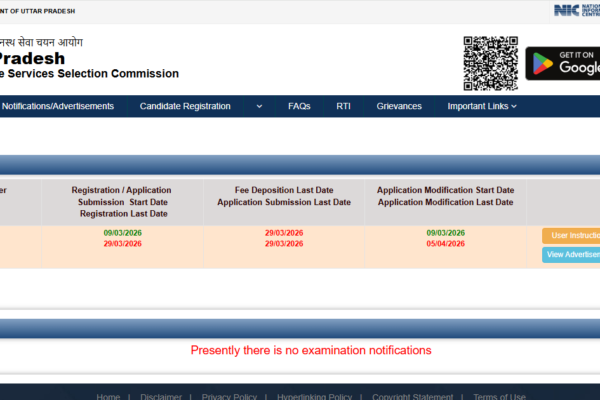The width and height of the screenshot is (600, 400).
Task: Click the blue View Advertisement button
Action: coord(572,255)
